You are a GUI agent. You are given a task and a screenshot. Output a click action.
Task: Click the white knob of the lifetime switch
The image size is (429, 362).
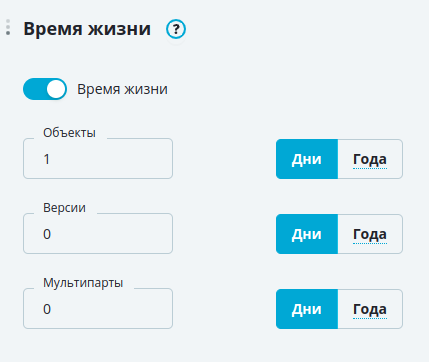click(x=56, y=89)
